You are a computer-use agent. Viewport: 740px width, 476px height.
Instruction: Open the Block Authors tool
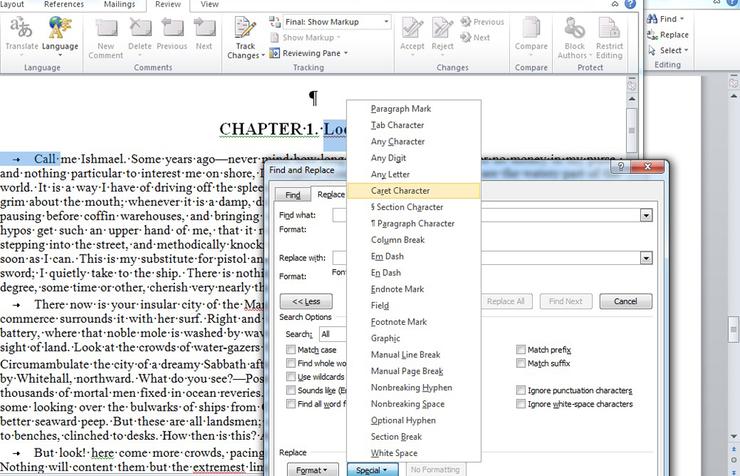click(574, 38)
